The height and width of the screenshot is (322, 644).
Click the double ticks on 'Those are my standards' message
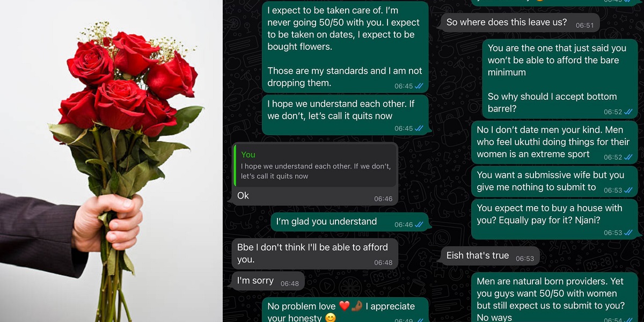coord(419,86)
